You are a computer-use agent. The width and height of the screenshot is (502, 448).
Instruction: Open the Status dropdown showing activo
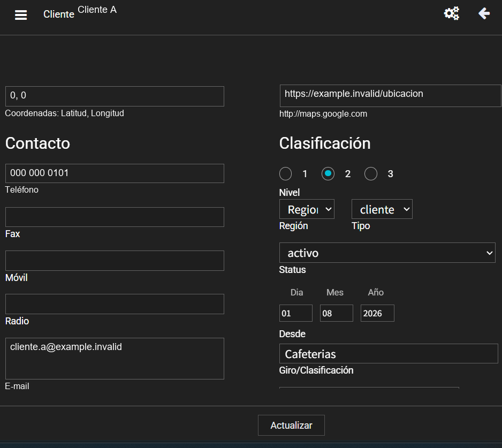[x=387, y=253]
